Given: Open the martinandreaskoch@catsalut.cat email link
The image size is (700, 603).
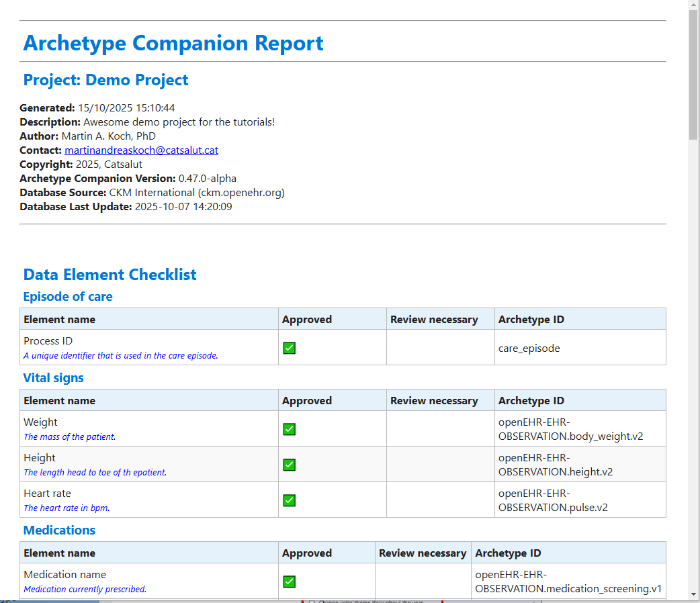Looking at the screenshot, I should pyautogui.click(x=141, y=150).
